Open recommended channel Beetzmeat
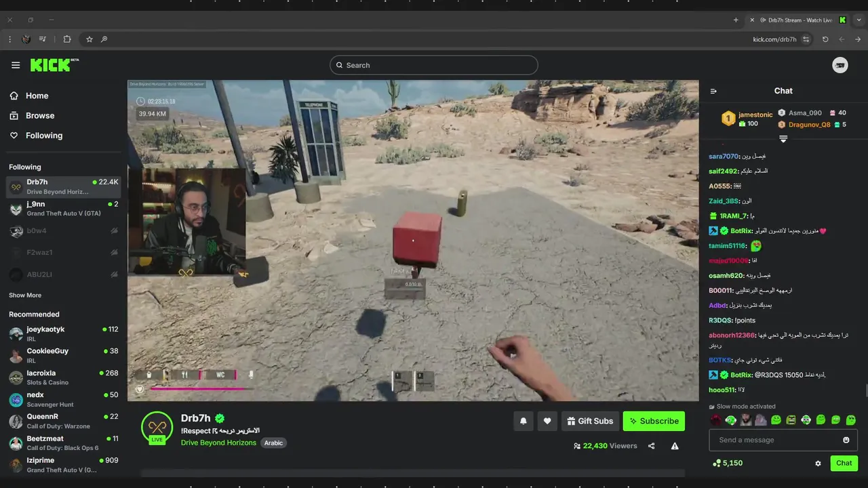 point(64,443)
